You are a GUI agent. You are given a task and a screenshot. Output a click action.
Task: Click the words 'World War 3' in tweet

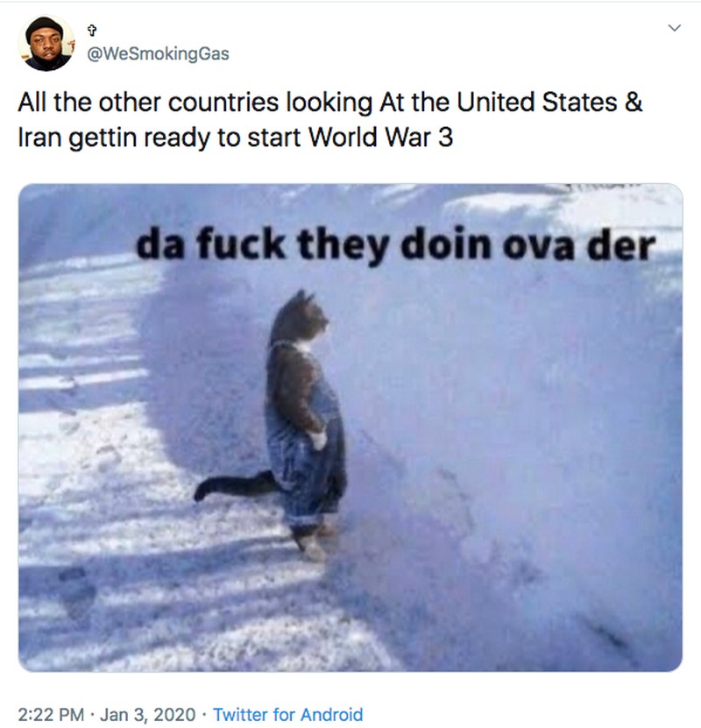380,138
